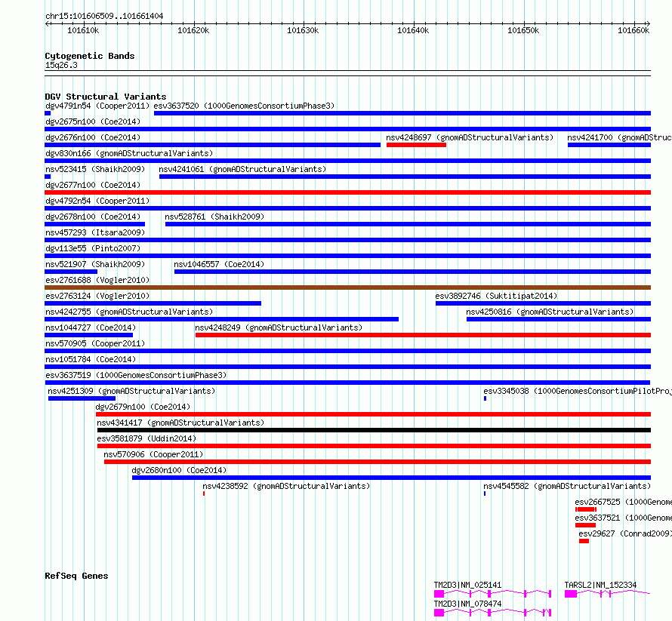Select the black nsv4341417 variant bar

(375, 430)
